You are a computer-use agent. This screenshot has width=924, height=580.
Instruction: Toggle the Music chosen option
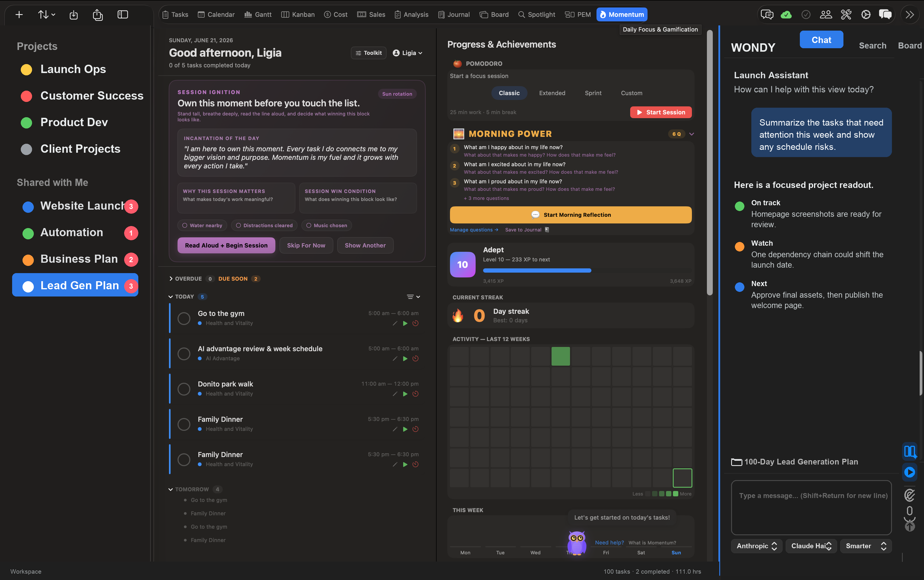[326, 225]
